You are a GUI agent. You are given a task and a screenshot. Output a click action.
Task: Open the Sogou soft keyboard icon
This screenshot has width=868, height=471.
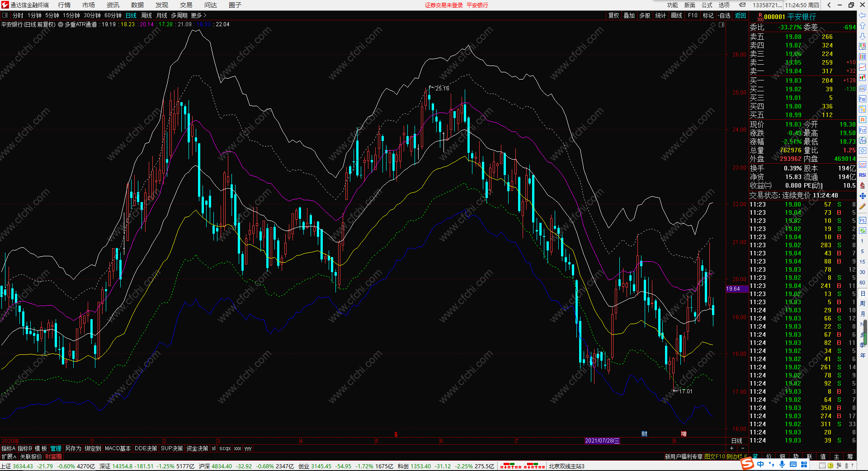tap(793, 464)
